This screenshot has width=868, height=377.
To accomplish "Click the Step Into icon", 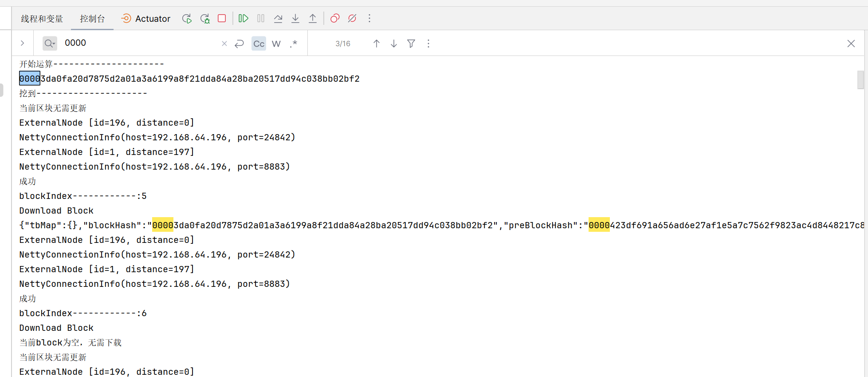I will coord(295,19).
